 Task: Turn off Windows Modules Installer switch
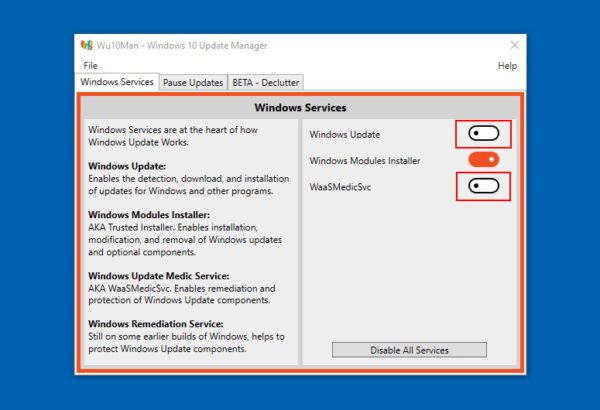coord(484,160)
